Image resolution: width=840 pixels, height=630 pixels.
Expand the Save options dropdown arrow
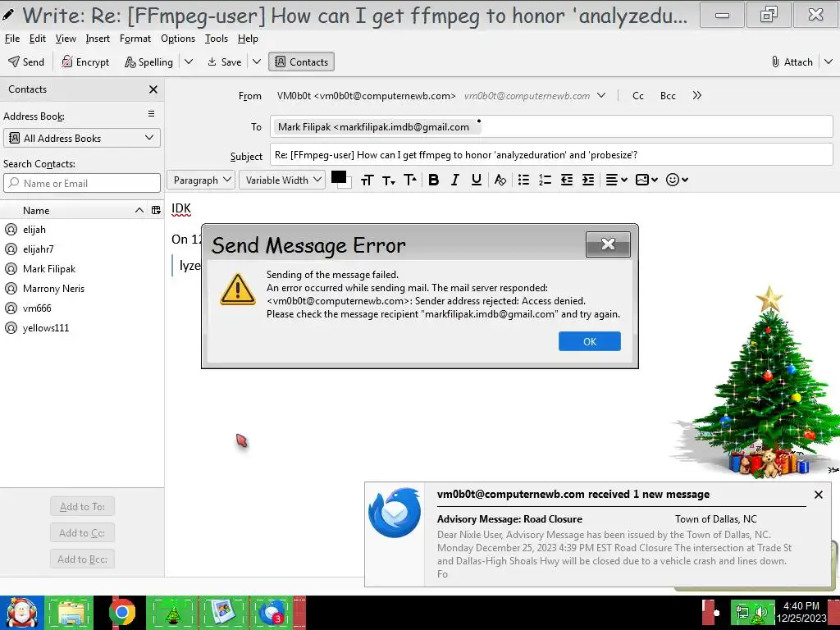(257, 62)
